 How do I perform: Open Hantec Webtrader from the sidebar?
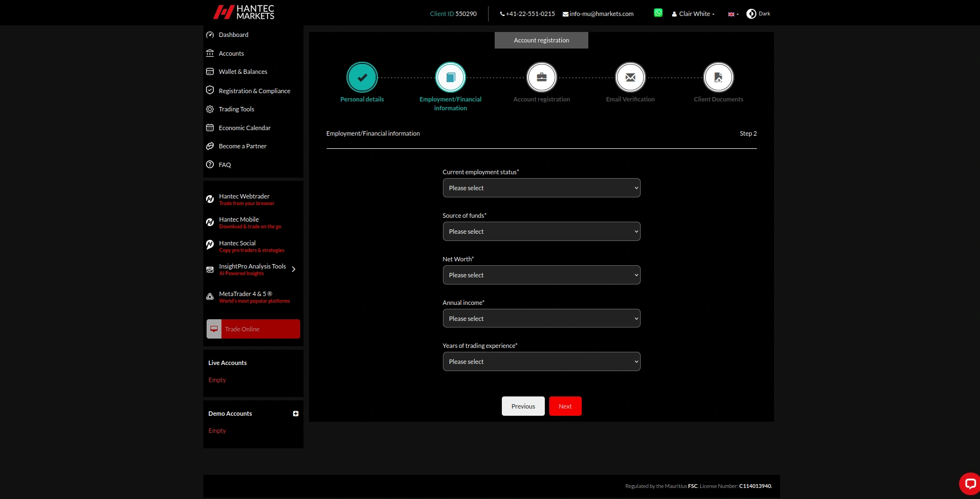coord(244,198)
